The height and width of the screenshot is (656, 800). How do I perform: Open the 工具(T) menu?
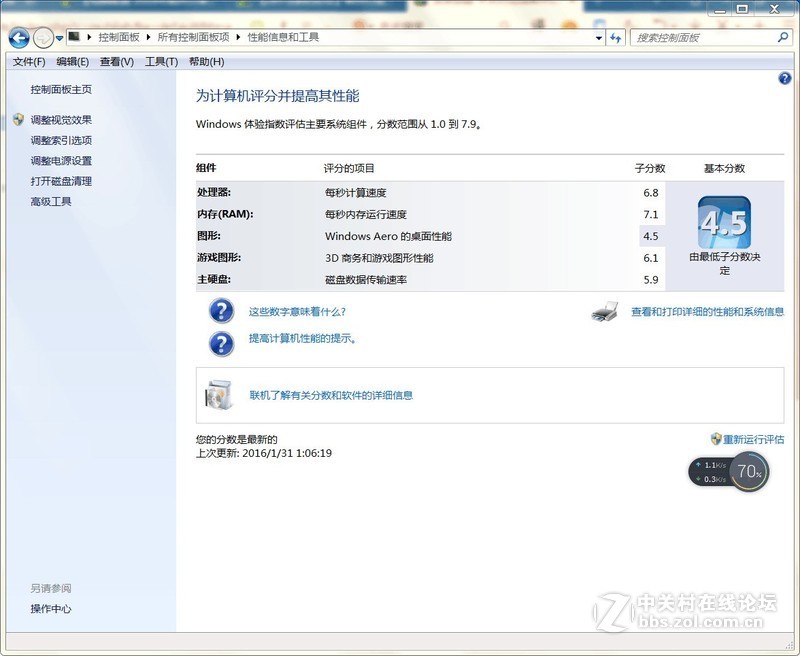(x=161, y=62)
